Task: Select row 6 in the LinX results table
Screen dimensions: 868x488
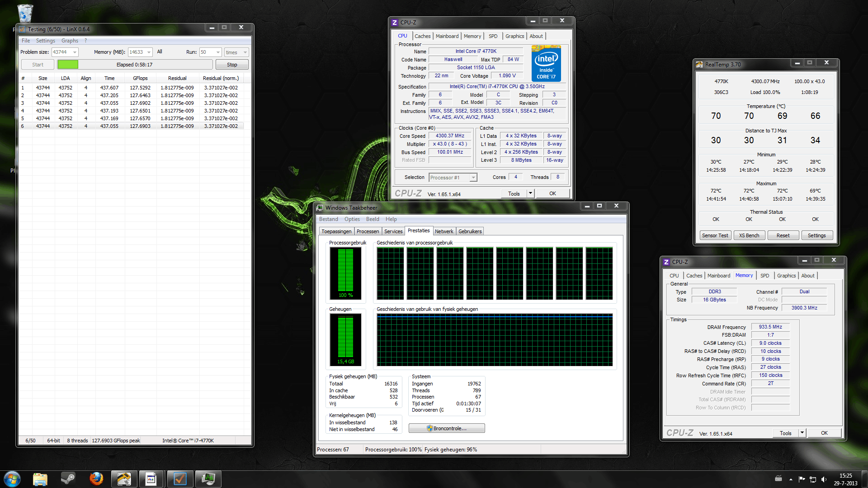Action: coord(131,126)
